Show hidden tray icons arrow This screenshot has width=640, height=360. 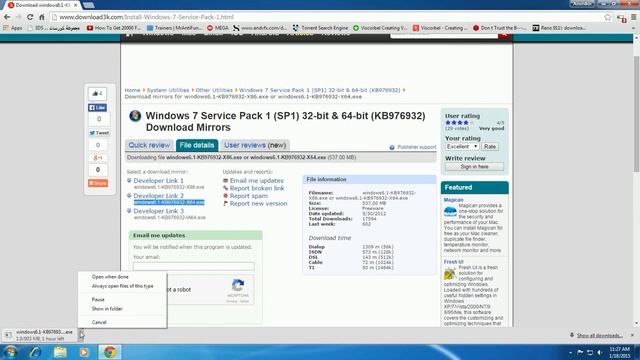point(570,352)
